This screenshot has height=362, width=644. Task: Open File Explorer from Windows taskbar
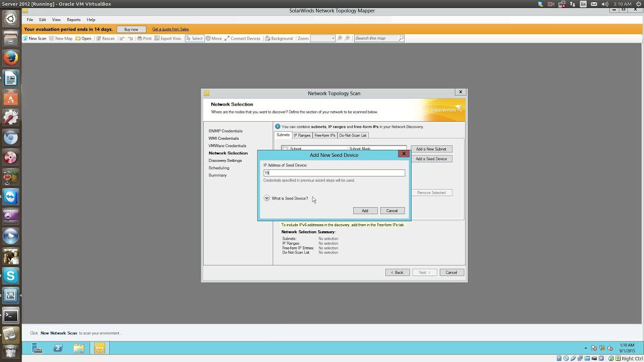coord(78,348)
